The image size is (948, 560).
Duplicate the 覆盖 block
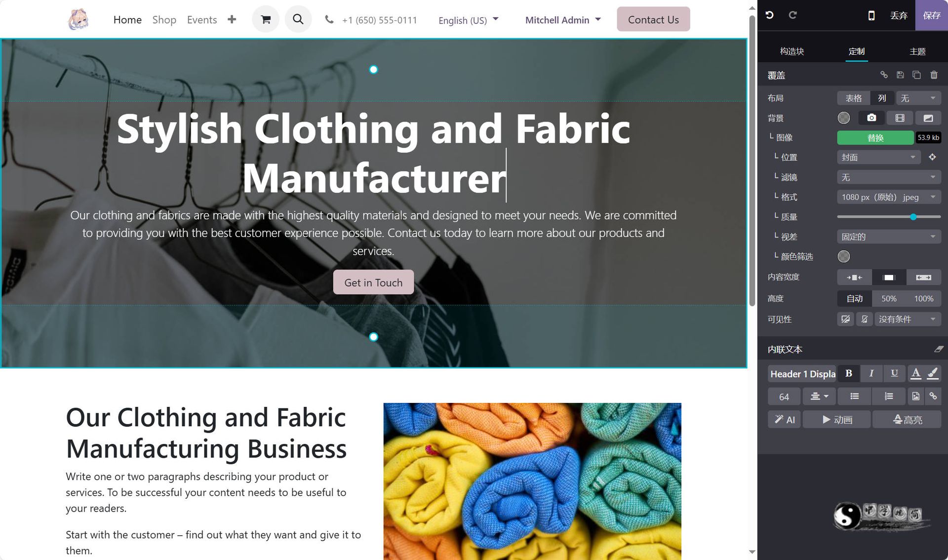pos(916,75)
